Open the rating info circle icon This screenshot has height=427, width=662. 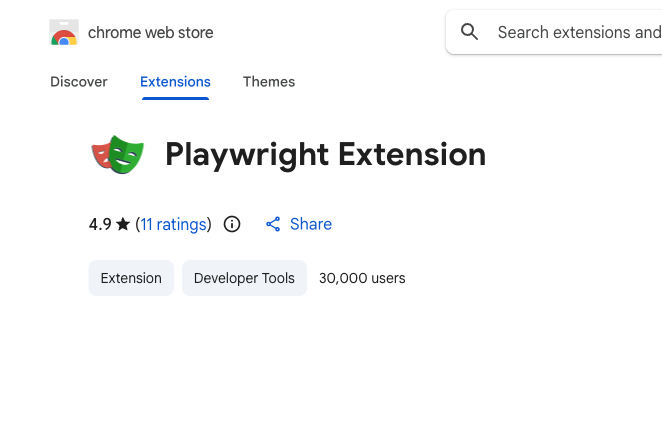(x=232, y=224)
